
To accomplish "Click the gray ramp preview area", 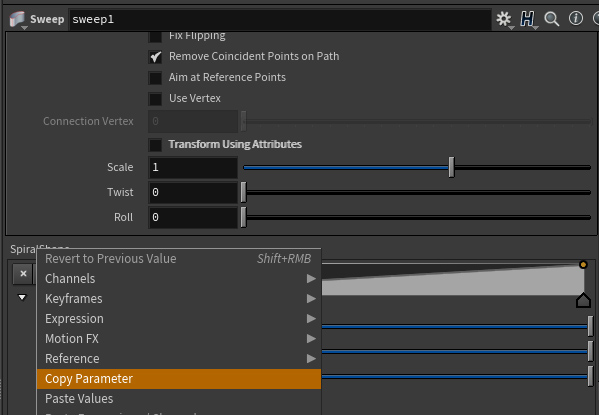I will tap(453, 279).
